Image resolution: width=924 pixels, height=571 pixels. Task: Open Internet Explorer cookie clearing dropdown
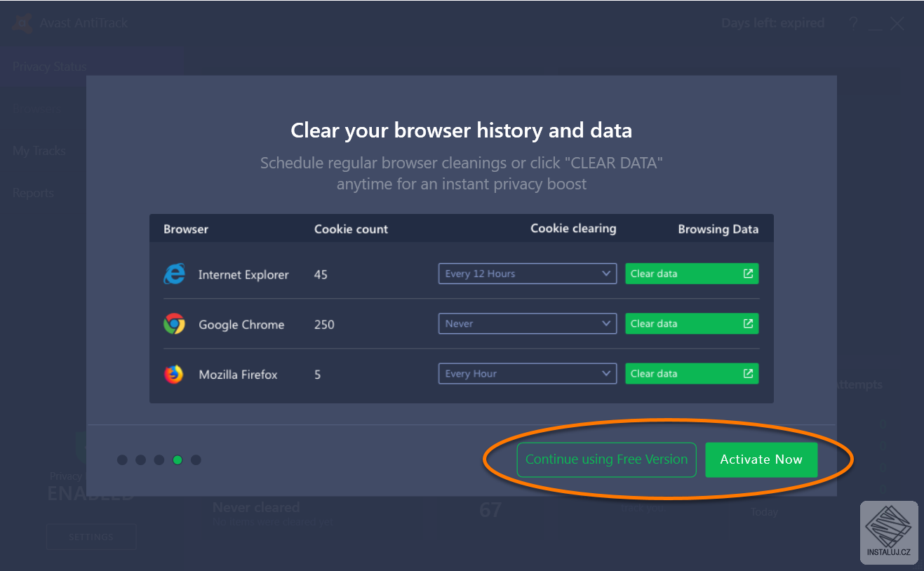(528, 274)
